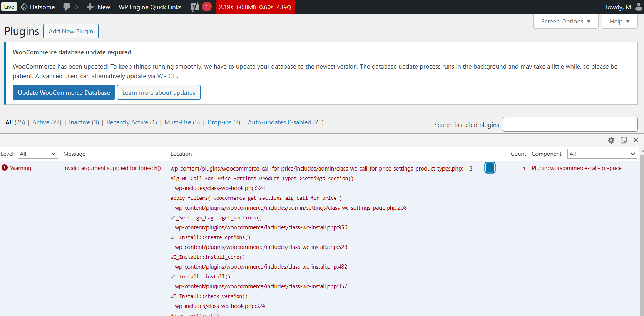Filter plugins by Must-Use
This screenshot has width=644, height=316.
[178, 122]
